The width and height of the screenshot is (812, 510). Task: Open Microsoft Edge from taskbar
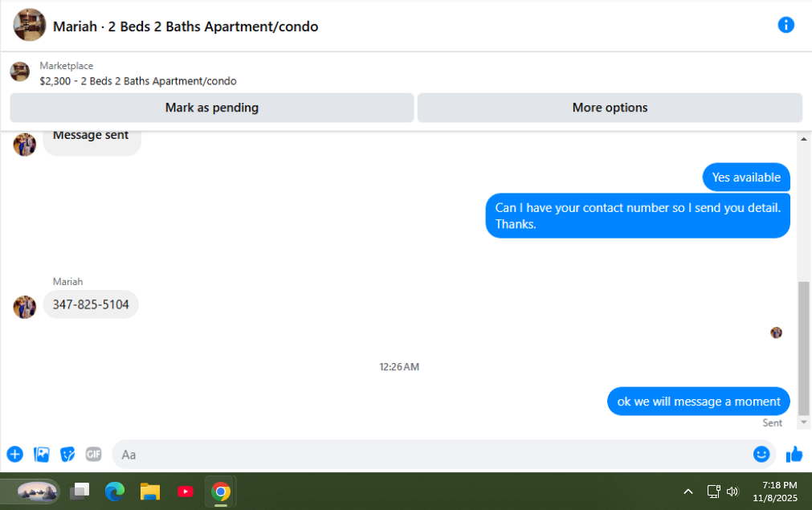coord(114,492)
